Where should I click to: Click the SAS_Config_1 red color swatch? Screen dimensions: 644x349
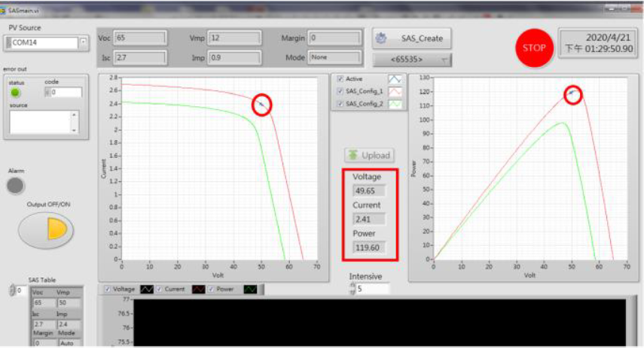[x=395, y=91]
